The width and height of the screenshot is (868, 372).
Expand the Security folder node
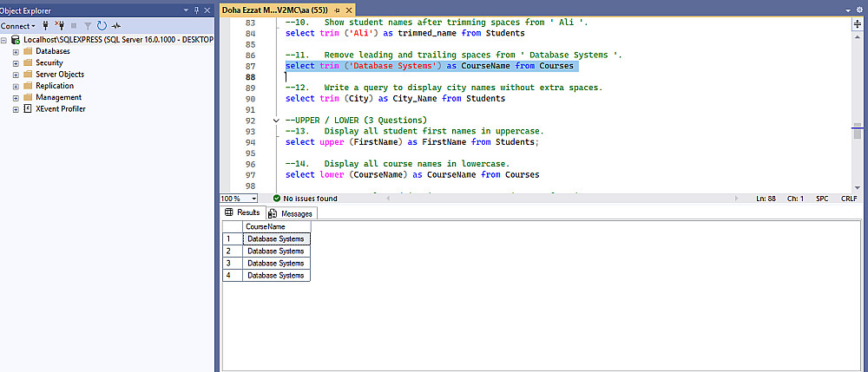coord(16,62)
